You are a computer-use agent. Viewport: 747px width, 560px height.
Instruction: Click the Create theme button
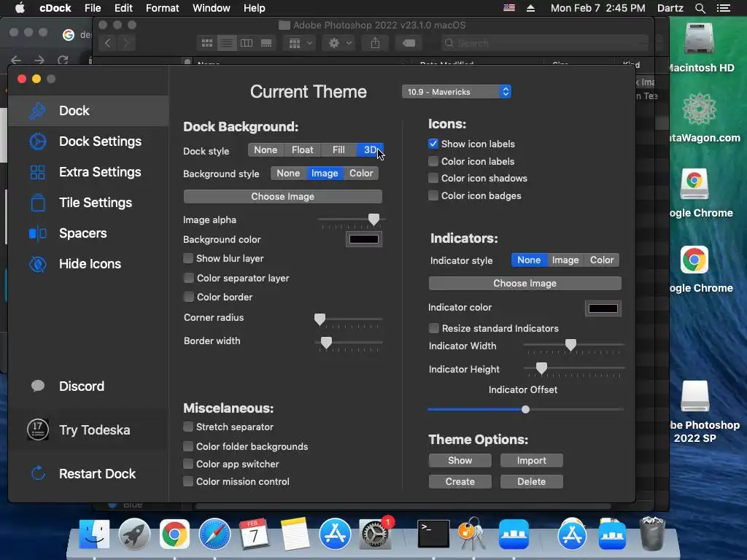point(460,481)
